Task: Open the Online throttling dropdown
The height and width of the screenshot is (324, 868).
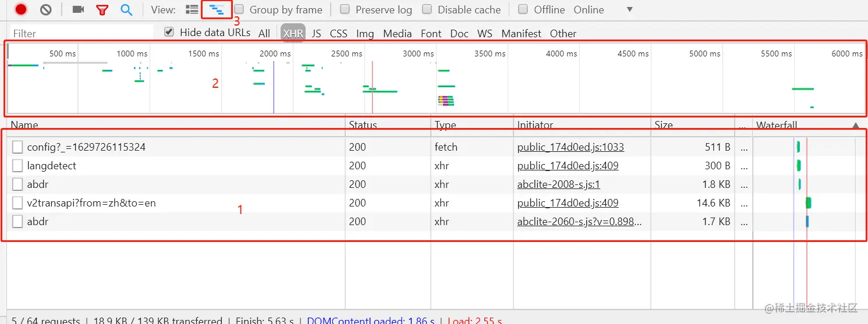Action: pos(603,10)
